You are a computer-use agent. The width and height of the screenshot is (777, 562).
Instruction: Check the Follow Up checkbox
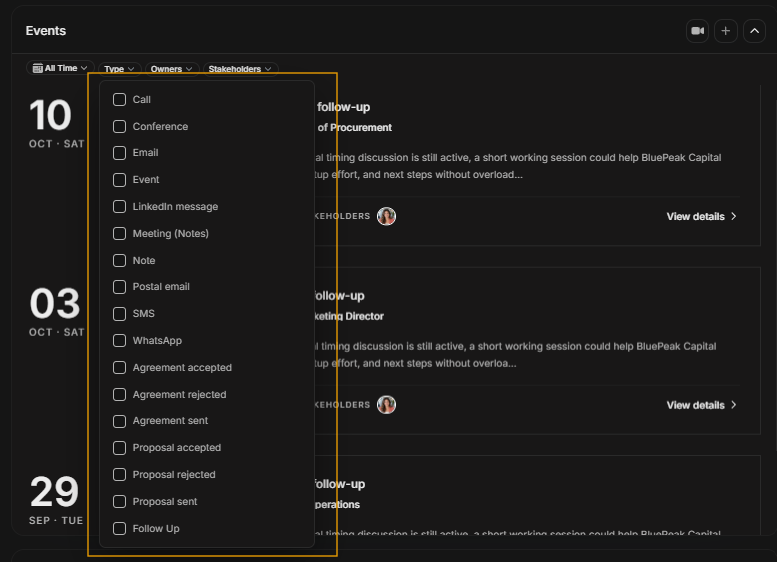(x=119, y=528)
